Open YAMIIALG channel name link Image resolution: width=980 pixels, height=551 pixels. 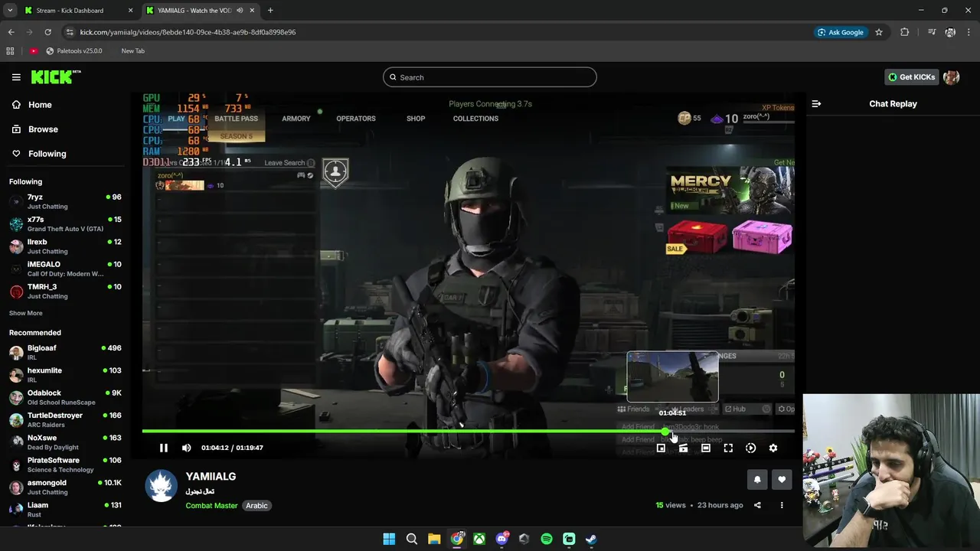pyautogui.click(x=211, y=476)
